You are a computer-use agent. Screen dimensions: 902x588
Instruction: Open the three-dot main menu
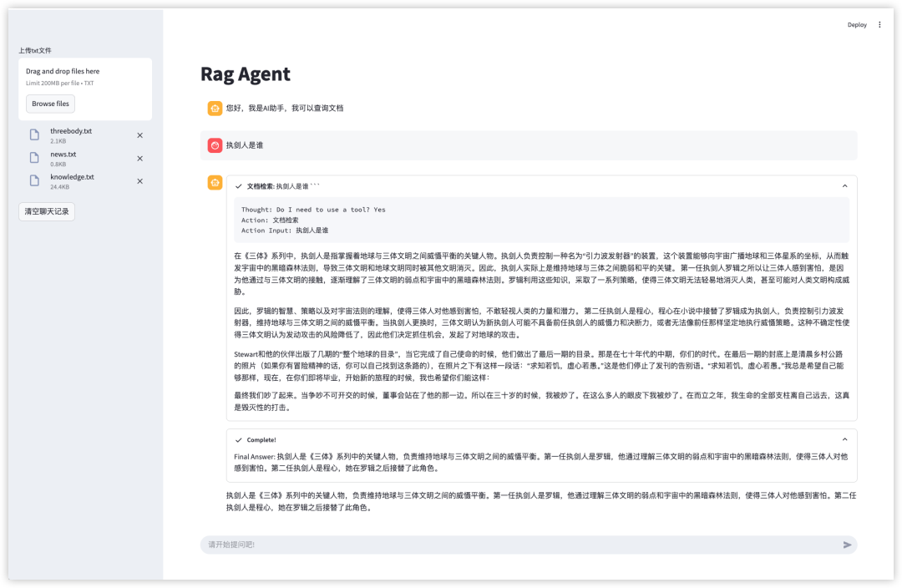point(879,25)
